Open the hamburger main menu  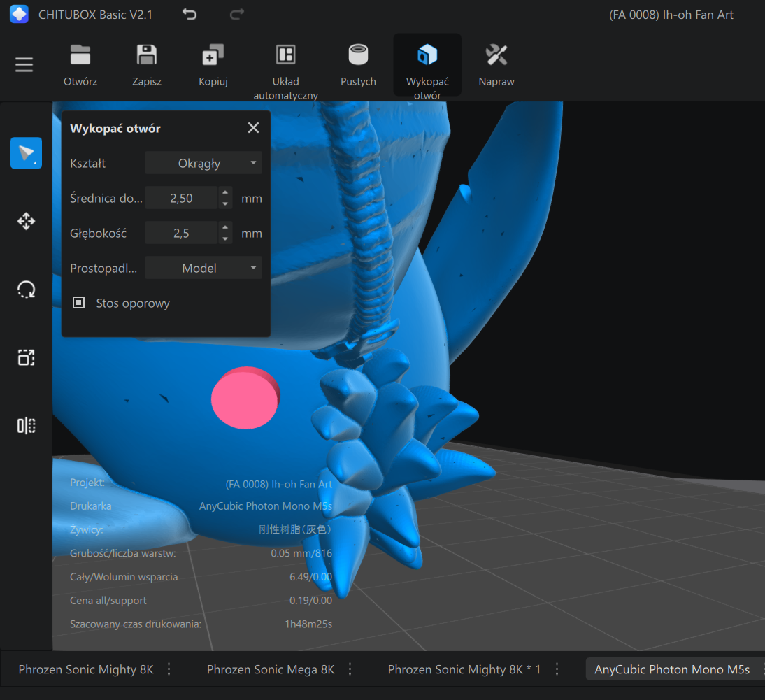[x=24, y=64]
